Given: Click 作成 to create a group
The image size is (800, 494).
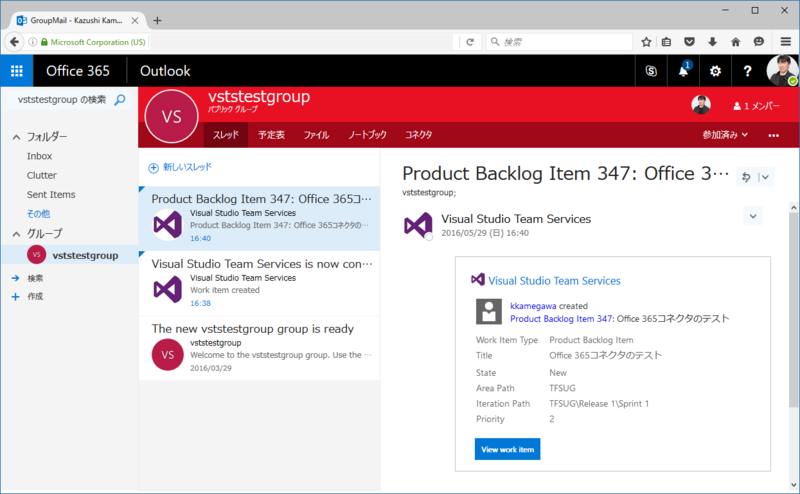Looking at the screenshot, I should (x=35, y=297).
